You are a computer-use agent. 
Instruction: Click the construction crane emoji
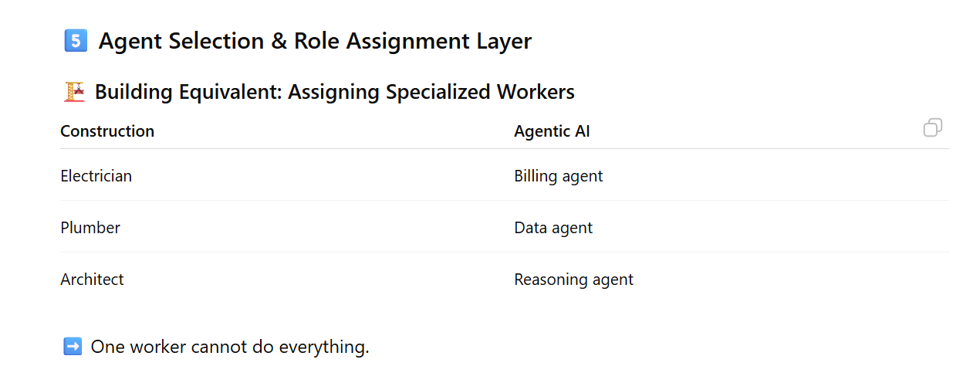(x=74, y=93)
